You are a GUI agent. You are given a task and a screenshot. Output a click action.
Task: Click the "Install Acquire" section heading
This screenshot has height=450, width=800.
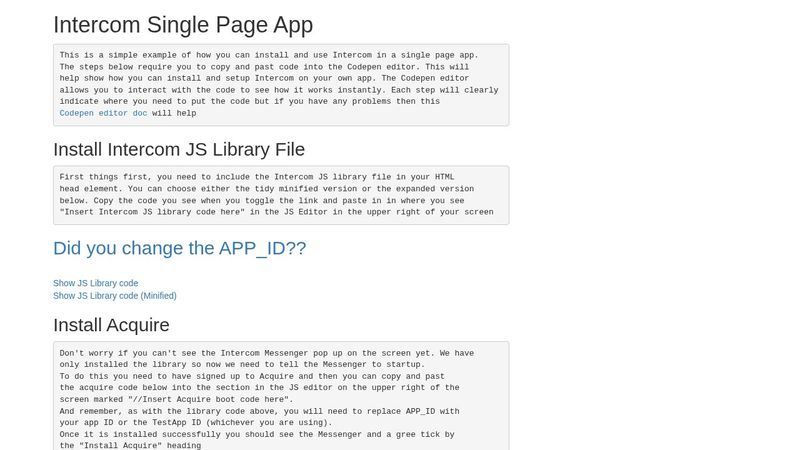pyautogui.click(x=111, y=325)
